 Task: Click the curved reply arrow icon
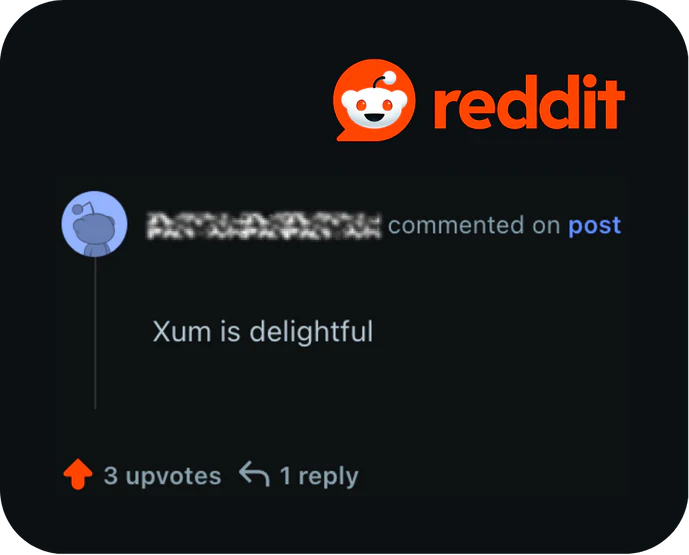(254, 474)
